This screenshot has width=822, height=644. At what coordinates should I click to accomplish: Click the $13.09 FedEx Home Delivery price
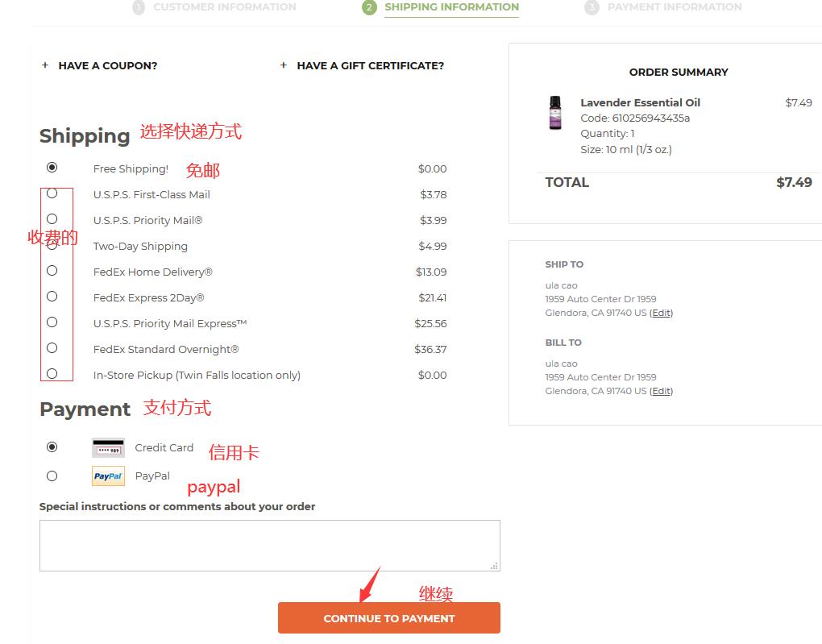[431, 272]
